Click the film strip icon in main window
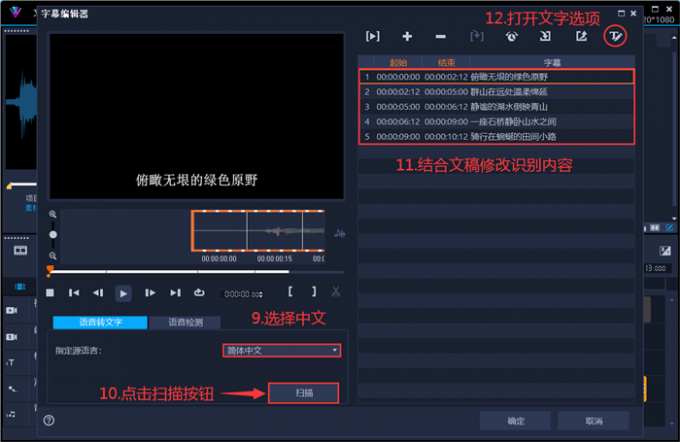Viewport: 680px width, 442px height. pos(20,251)
